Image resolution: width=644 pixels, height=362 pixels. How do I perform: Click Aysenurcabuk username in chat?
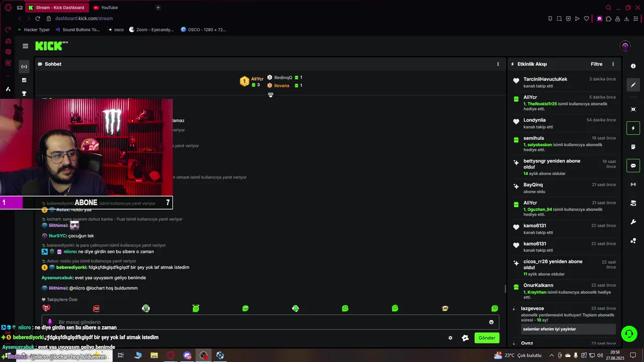(x=57, y=278)
